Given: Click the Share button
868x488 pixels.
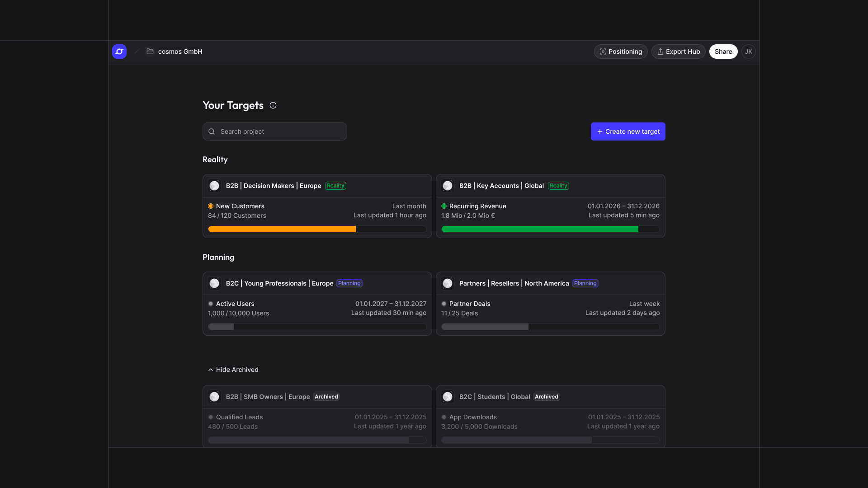Looking at the screenshot, I should (723, 52).
